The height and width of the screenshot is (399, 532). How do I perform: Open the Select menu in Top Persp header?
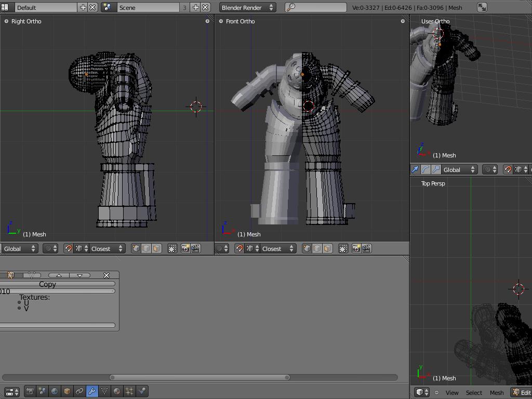474,393
